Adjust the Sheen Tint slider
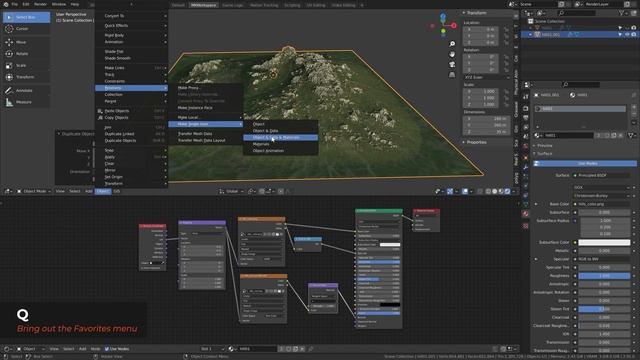 [x=604, y=309]
